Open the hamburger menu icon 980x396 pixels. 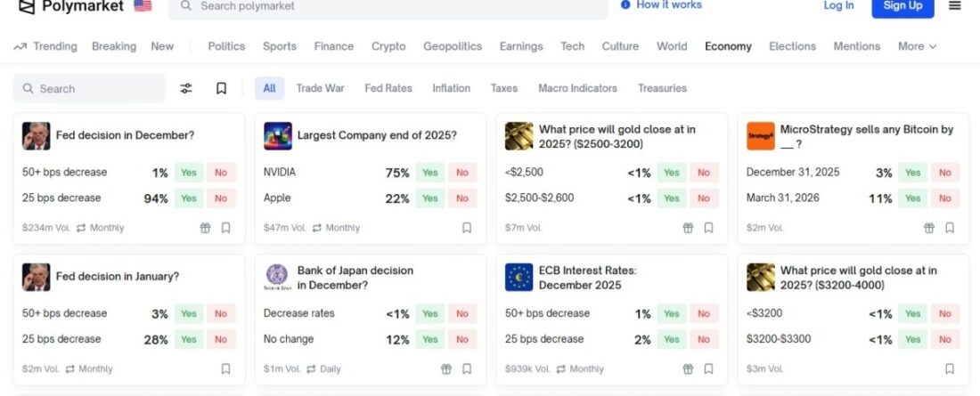coord(955,5)
